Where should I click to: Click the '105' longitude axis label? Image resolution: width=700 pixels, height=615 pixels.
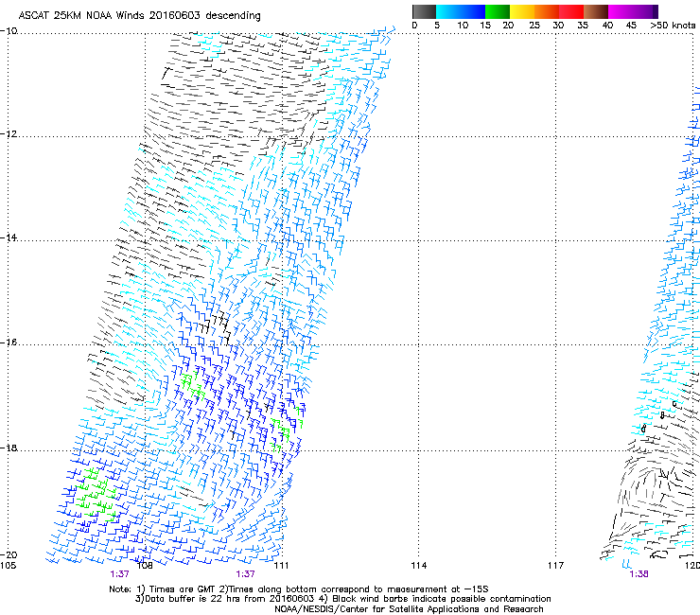[8, 566]
